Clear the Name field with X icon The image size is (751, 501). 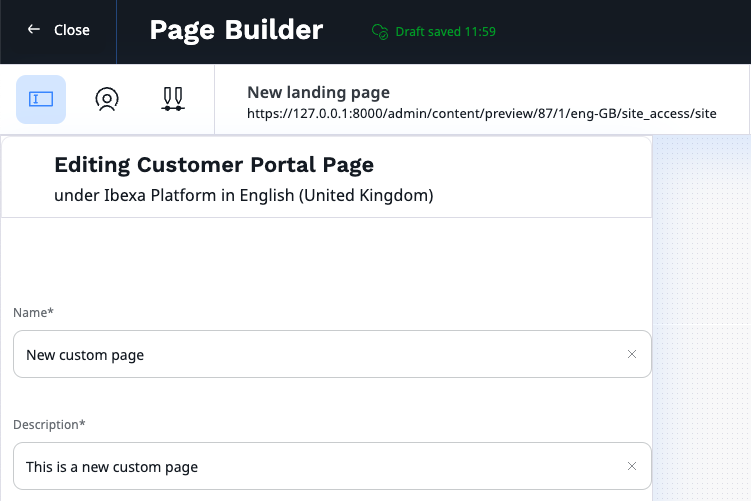[x=632, y=354]
